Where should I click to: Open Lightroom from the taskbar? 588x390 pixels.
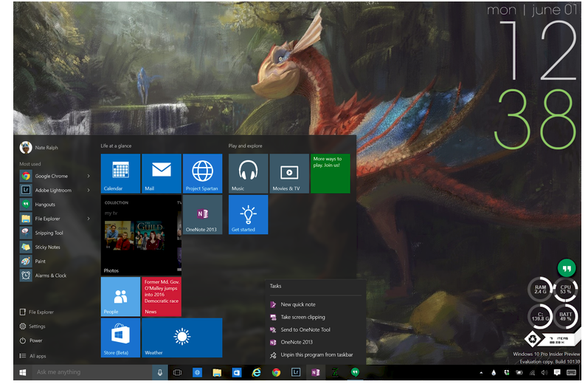point(296,372)
